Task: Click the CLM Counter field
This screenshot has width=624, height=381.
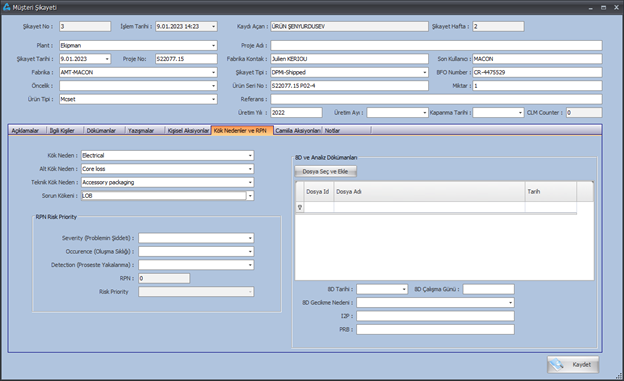Action: (x=584, y=113)
